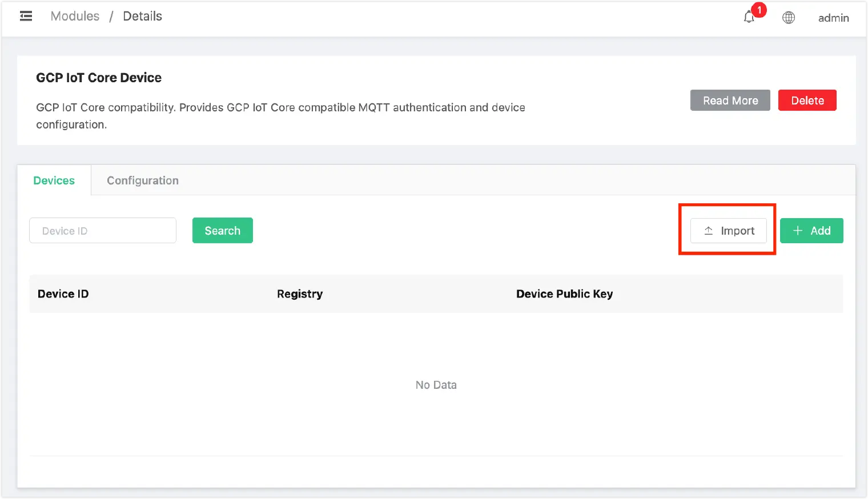Viewport: 868px width, 499px height.
Task: Add a new device
Action: (x=811, y=231)
